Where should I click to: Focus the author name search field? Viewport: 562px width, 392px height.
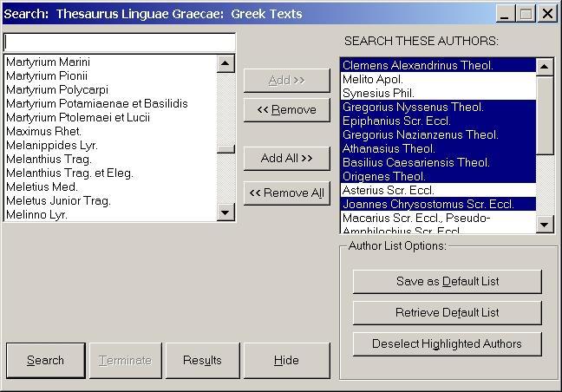120,42
